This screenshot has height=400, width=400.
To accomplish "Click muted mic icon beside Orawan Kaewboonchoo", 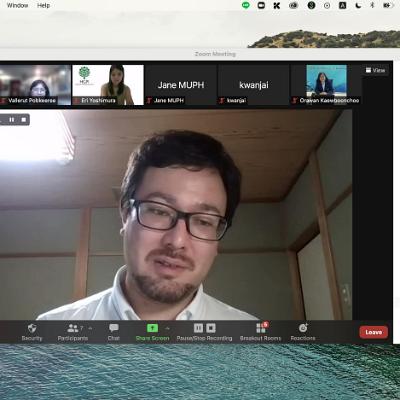I will pyautogui.click(x=294, y=100).
